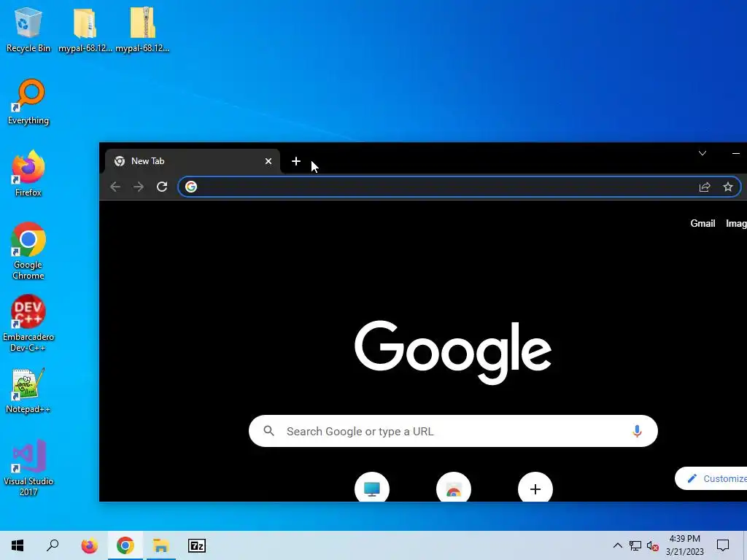Viewport: 747px width, 560px height.
Task: Open File Explorer from the taskbar
Action: pos(161,545)
